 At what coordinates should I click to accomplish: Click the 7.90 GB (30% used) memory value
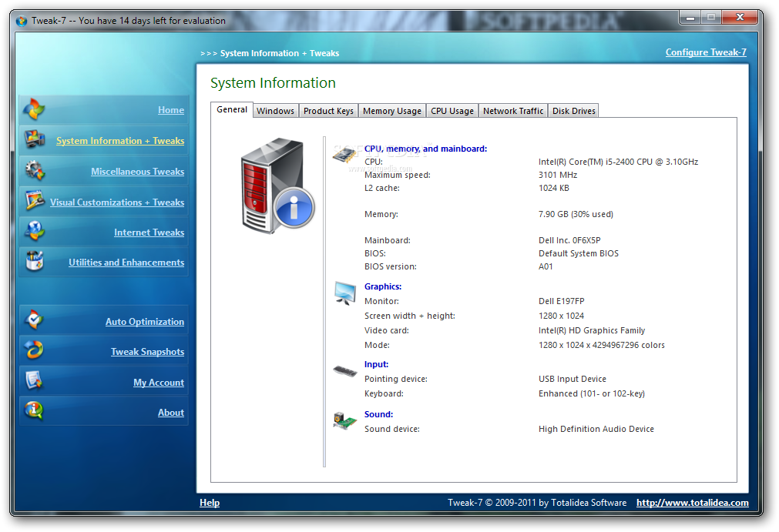click(576, 214)
